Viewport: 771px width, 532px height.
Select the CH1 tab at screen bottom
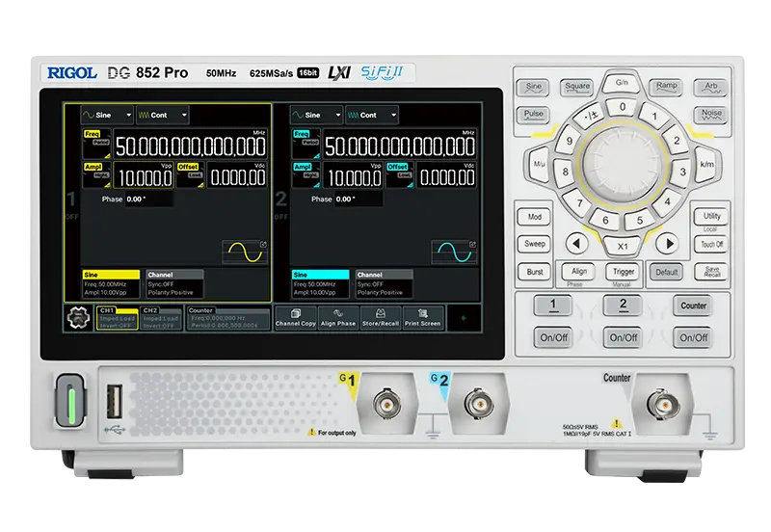click(x=117, y=318)
